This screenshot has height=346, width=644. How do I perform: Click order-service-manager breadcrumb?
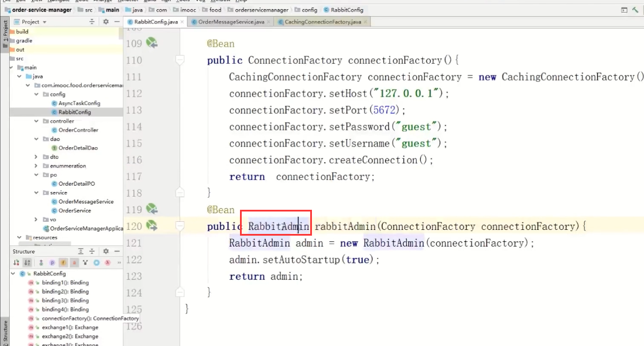[38, 10]
